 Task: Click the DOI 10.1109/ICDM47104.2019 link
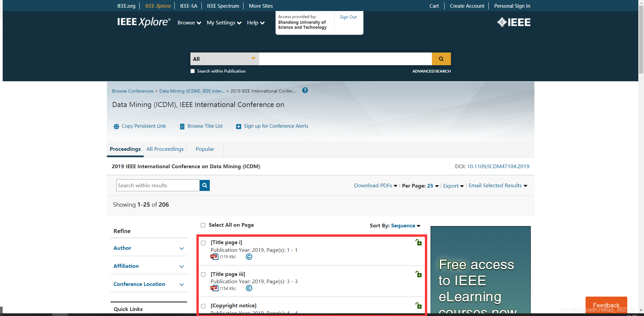coord(498,167)
